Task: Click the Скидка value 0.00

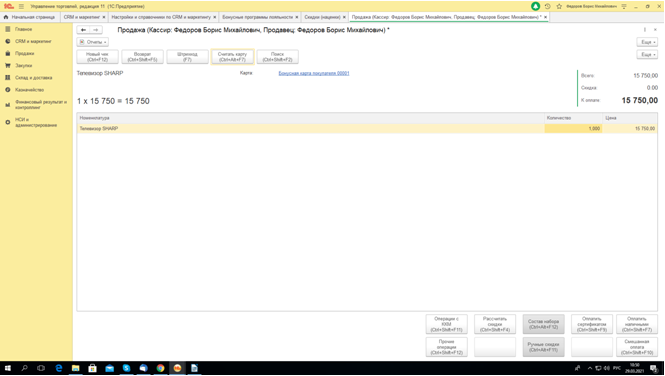Action: (652, 88)
